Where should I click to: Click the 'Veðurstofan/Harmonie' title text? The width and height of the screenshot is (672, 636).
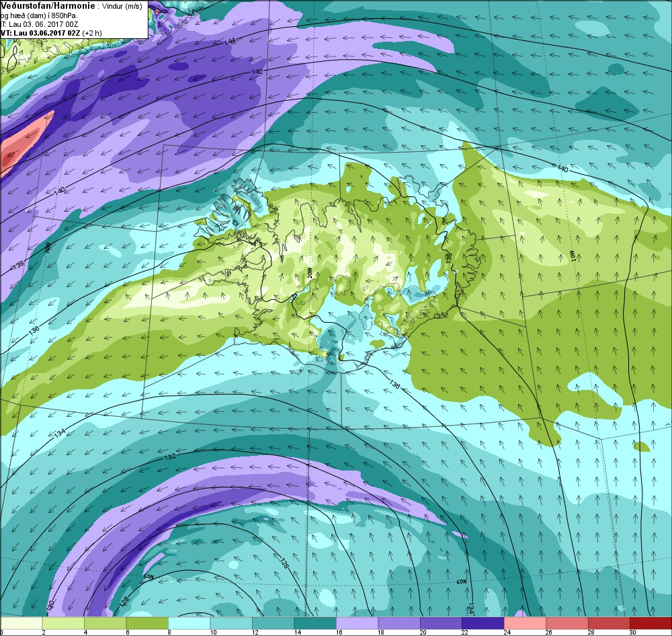click(48, 6)
